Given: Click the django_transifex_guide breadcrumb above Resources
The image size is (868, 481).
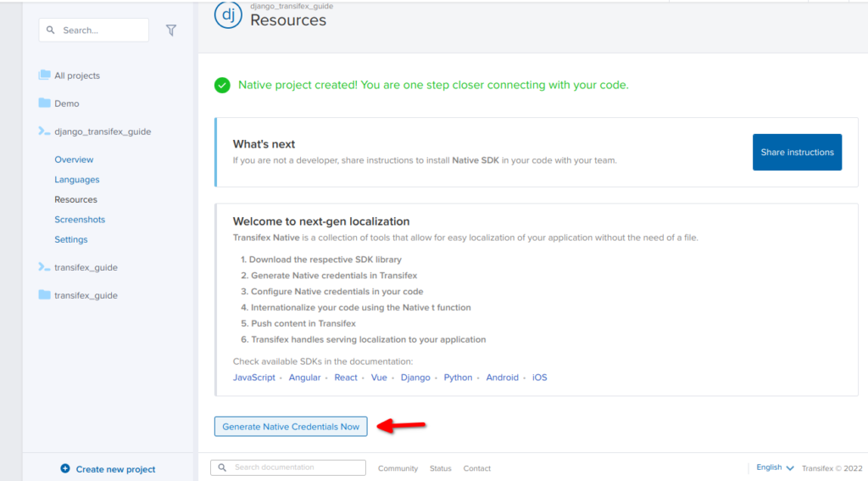Looking at the screenshot, I should pyautogui.click(x=292, y=6).
